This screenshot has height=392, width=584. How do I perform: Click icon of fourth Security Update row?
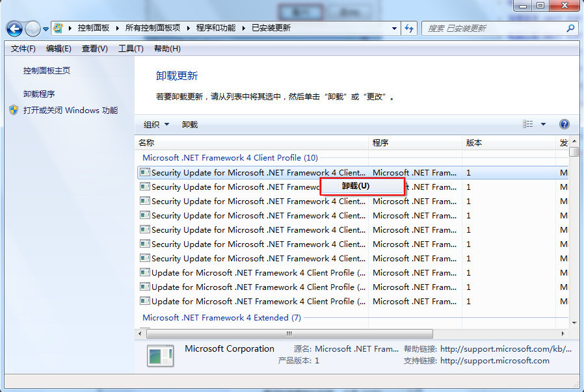(145, 215)
